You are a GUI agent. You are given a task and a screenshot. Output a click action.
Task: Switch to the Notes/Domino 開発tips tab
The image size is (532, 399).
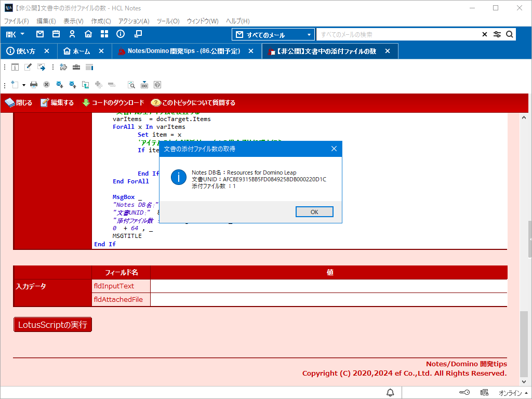coord(183,51)
